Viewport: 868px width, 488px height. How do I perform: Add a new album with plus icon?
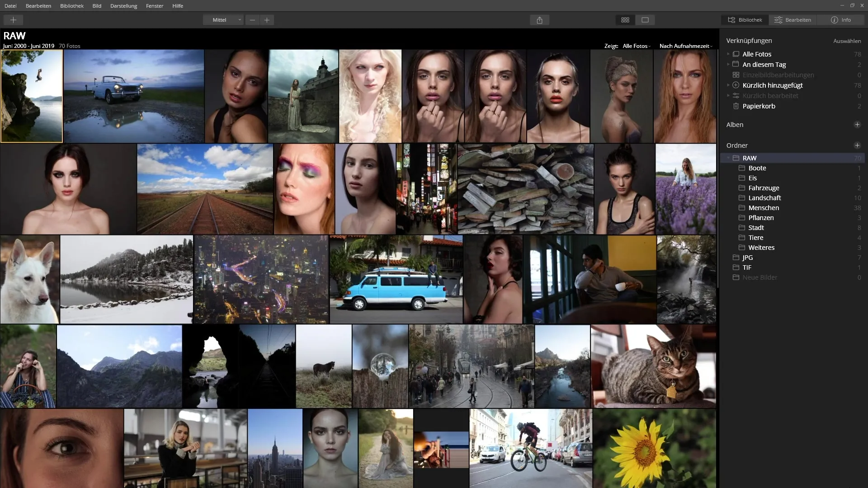click(857, 125)
